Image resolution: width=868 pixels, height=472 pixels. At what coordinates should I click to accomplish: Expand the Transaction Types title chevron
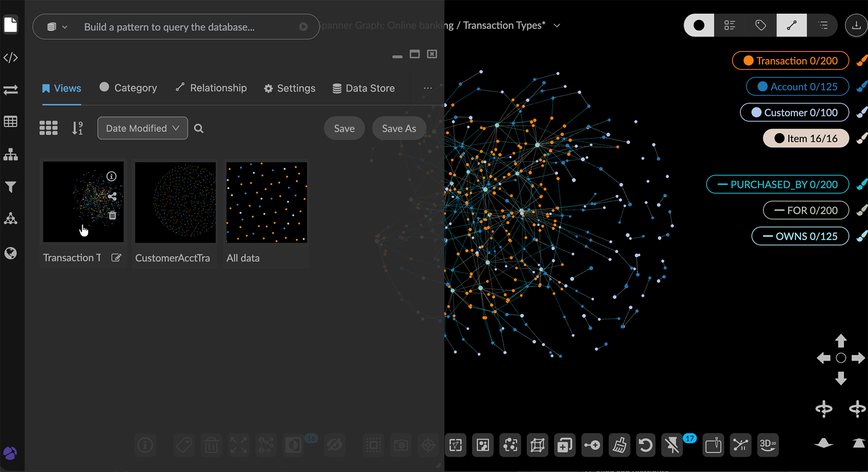[557, 26]
